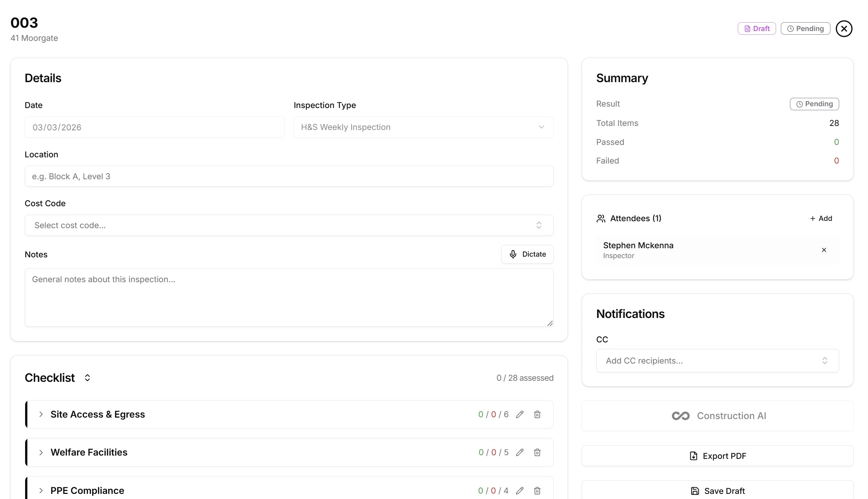The width and height of the screenshot is (868, 499).
Task: Click the Construction AI logo
Action: (681, 415)
